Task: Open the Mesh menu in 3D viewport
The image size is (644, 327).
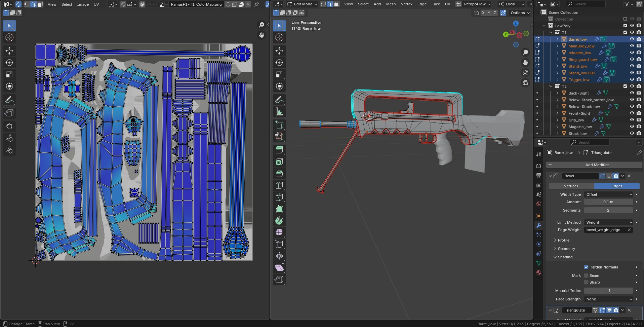Action: point(391,4)
